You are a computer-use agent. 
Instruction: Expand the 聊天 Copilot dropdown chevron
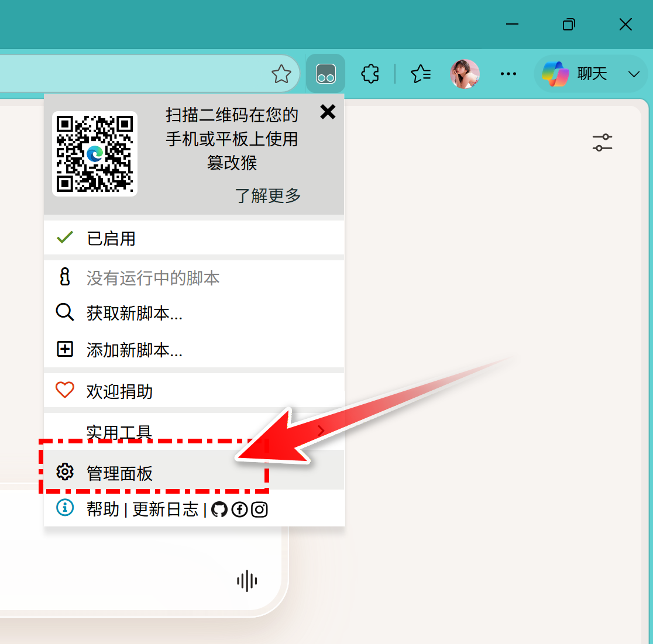point(633,74)
